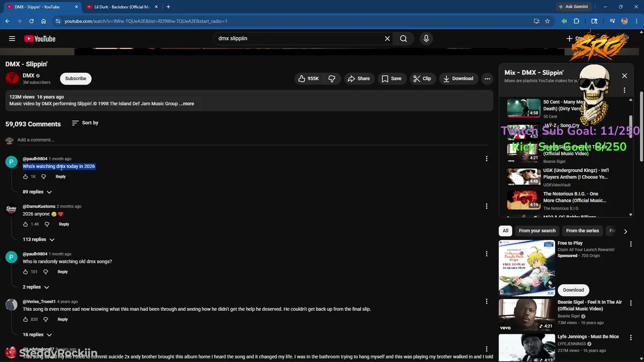This screenshot has height=362, width=644.
Task: Select the From your search chip
Action: click(x=537, y=231)
